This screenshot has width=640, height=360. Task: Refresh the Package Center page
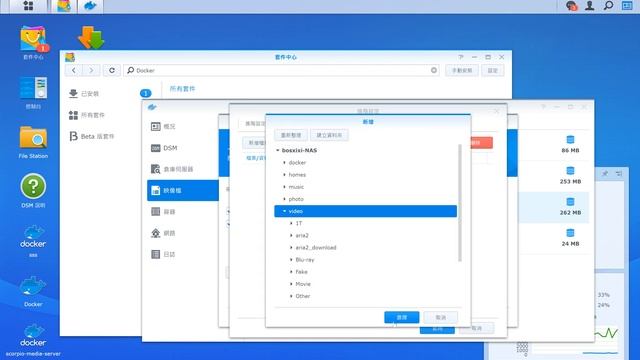coord(111,70)
